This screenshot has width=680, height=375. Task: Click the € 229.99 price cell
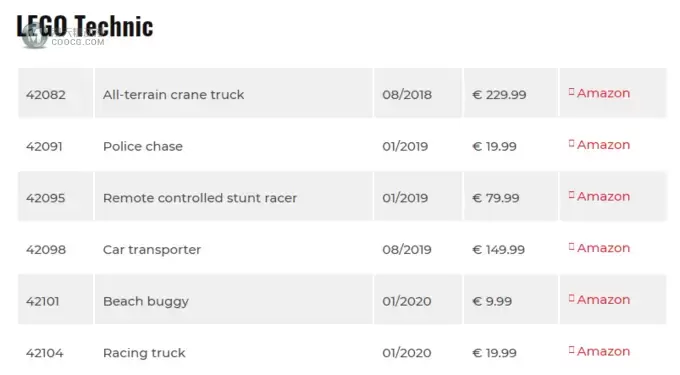pos(510,93)
